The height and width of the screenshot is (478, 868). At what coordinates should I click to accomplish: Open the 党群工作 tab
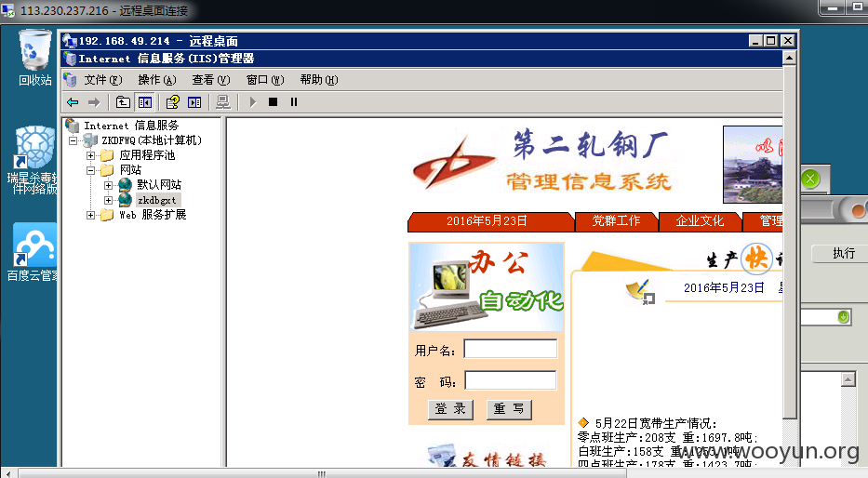[616, 221]
